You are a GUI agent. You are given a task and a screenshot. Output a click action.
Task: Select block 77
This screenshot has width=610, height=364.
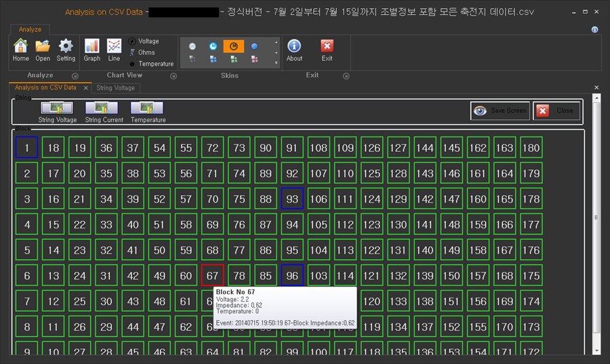tap(239, 250)
